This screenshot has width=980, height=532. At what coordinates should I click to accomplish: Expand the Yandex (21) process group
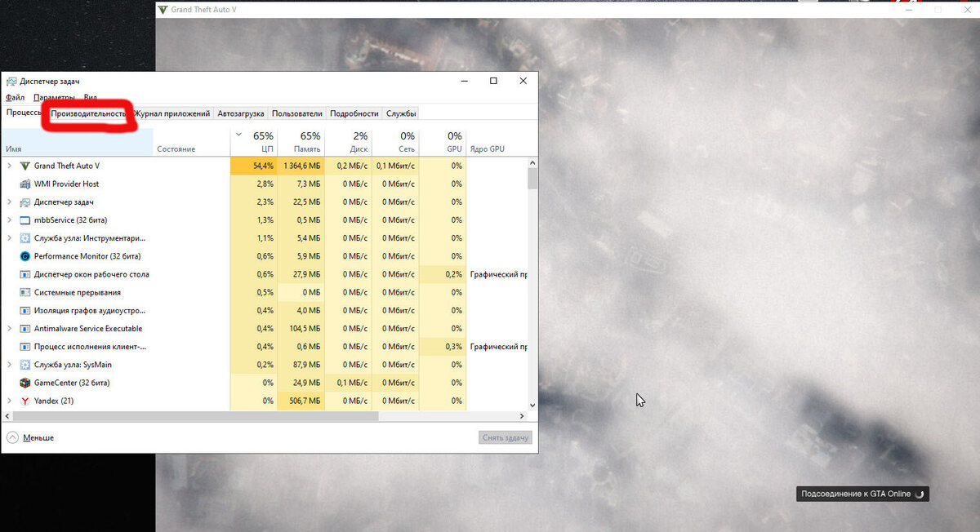tap(9, 401)
